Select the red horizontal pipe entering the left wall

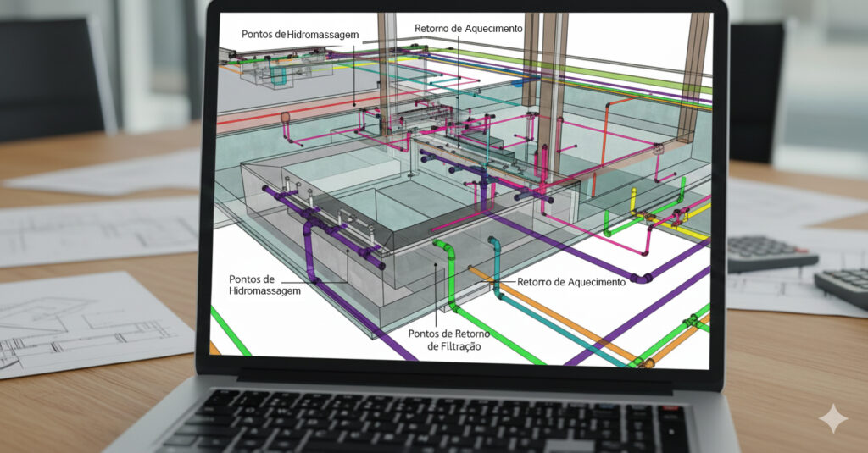click(x=254, y=118)
